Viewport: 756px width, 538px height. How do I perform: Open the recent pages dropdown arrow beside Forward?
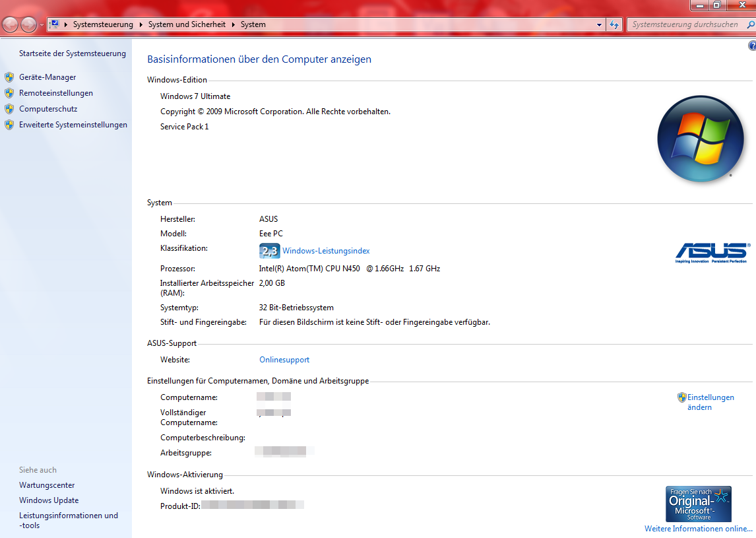coord(42,24)
